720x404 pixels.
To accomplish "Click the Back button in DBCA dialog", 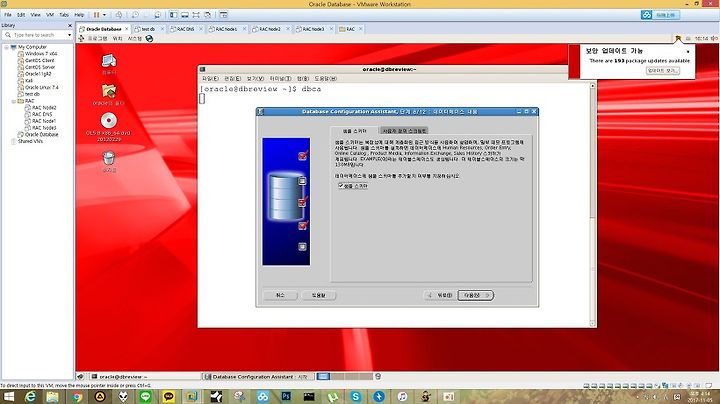I will (x=440, y=295).
